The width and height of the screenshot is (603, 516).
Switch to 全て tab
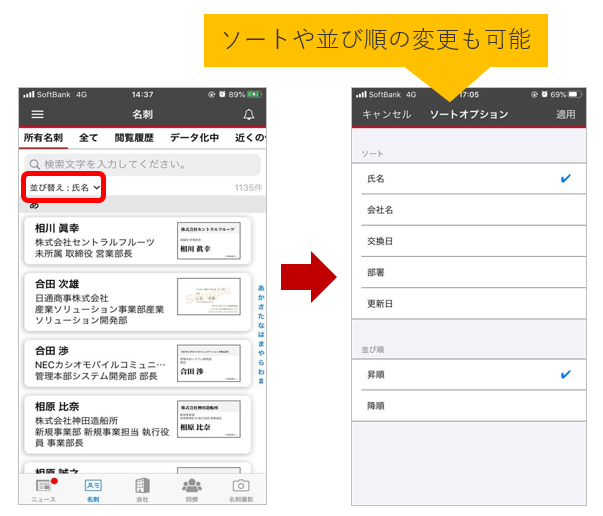pyautogui.click(x=88, y=138)
